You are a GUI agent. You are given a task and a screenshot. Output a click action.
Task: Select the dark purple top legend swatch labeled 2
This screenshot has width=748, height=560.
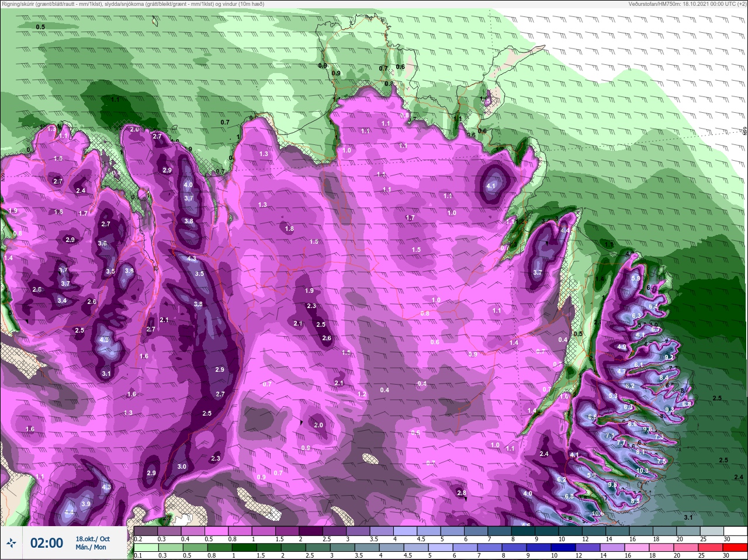[312, 531]
